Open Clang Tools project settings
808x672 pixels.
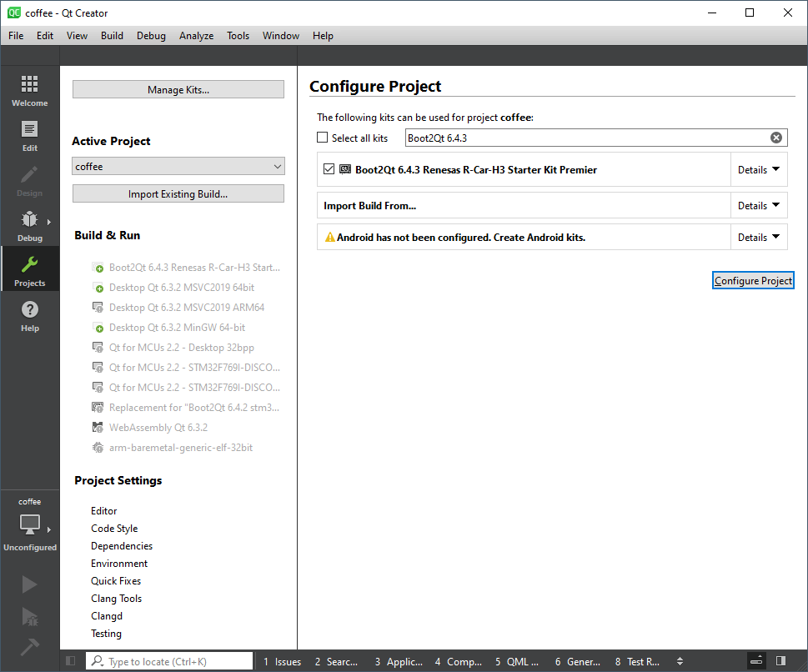(116, 599)
